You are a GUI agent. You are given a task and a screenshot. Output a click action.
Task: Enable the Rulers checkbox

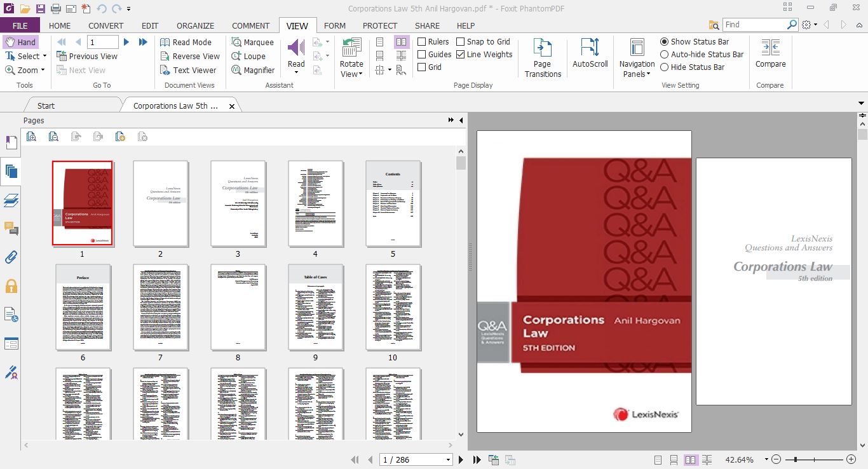tap(422, 42)
